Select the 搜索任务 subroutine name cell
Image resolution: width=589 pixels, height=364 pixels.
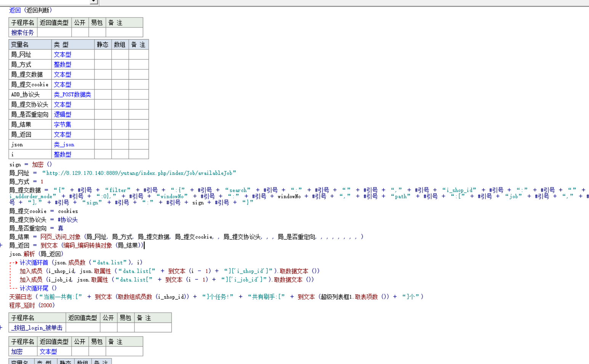pos(23,33)
